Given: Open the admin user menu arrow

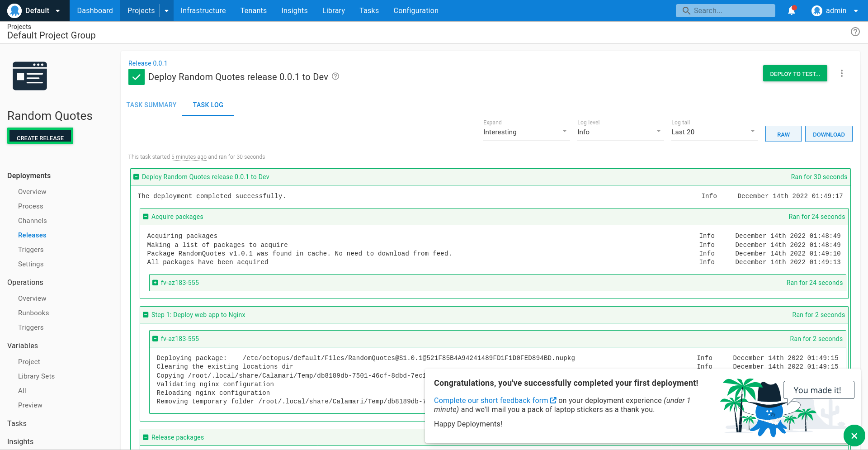Looking at the screenshot, I should point(856,11).
